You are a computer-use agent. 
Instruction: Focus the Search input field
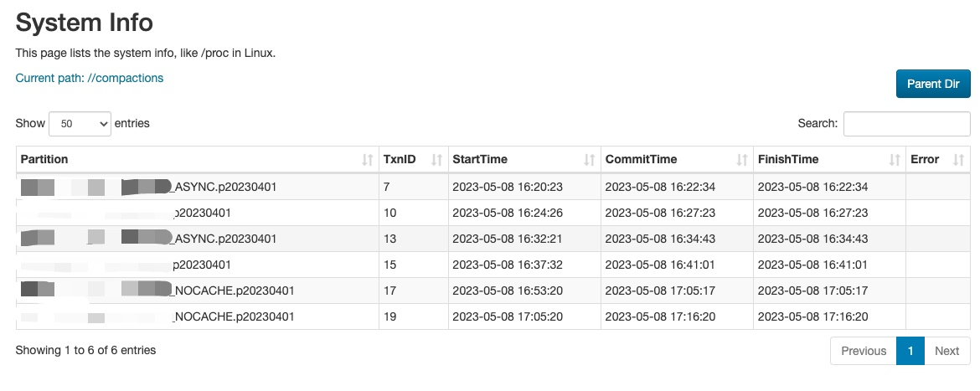pyautogui.click(x=906, y=123)
